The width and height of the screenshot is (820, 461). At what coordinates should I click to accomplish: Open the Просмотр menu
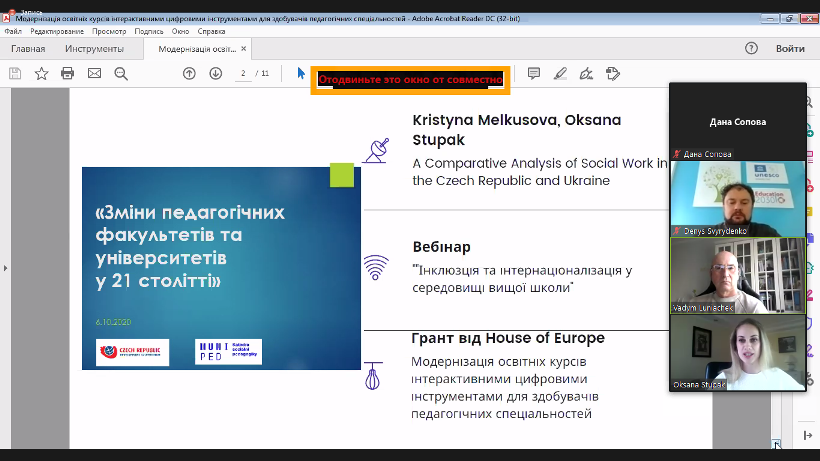point(109,31)
